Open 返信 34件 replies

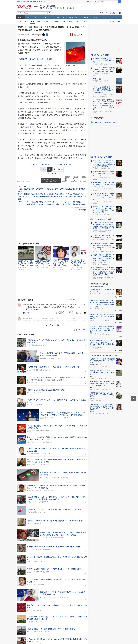point(26,313)
